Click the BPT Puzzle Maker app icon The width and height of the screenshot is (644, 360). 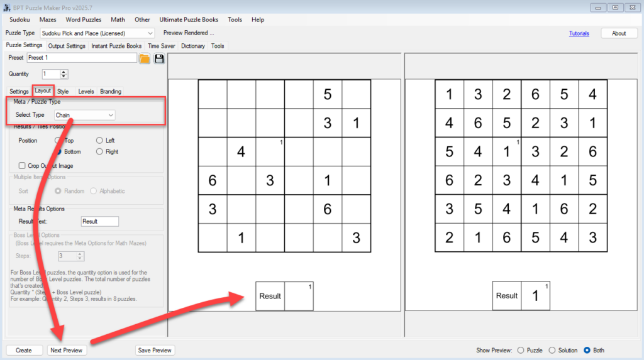pyautogui.click(x=6, y=7)
